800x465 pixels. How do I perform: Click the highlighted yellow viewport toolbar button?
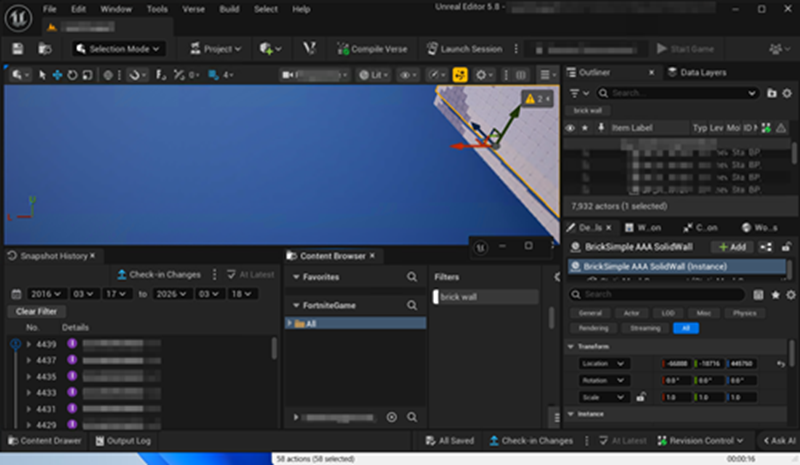(x=460, y=75)
